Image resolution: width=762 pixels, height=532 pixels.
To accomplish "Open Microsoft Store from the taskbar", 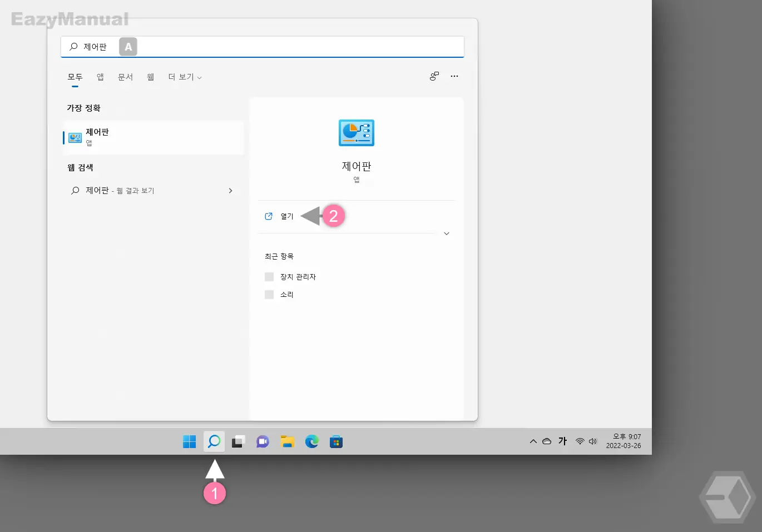I will pyautogui.click(x=336, y=441).
